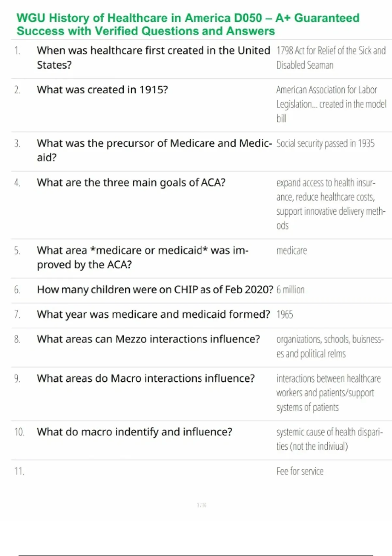This screenshot has width=392, height=556.
Task: Select the '6 million' answer
Action: coord(290,290)
